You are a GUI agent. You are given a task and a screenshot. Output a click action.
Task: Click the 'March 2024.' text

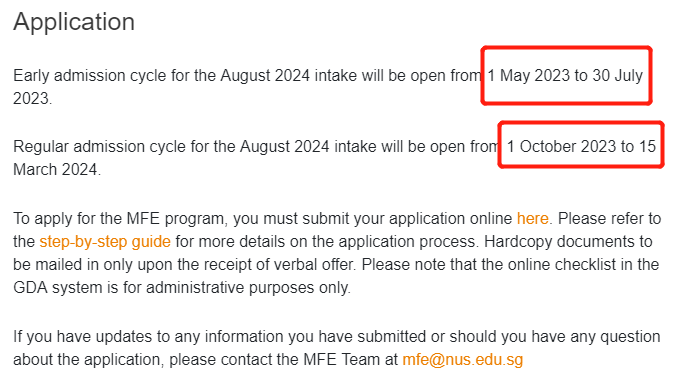coord(57,170)
